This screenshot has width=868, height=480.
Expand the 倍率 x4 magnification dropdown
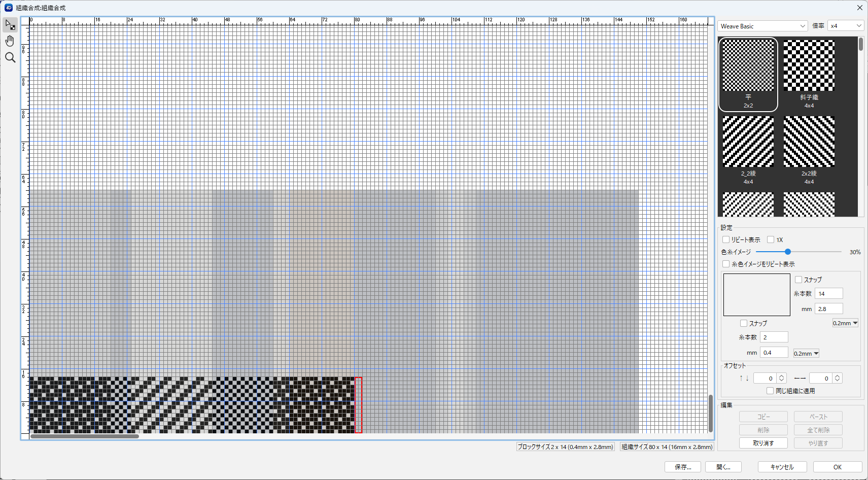845,26
